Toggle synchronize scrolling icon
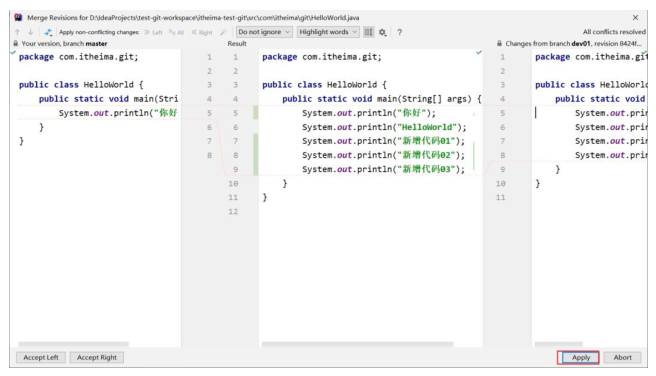 [x=368, y=32]
